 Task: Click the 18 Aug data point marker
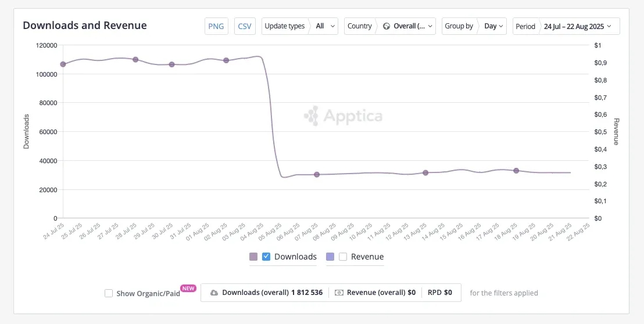pos(516,171)
